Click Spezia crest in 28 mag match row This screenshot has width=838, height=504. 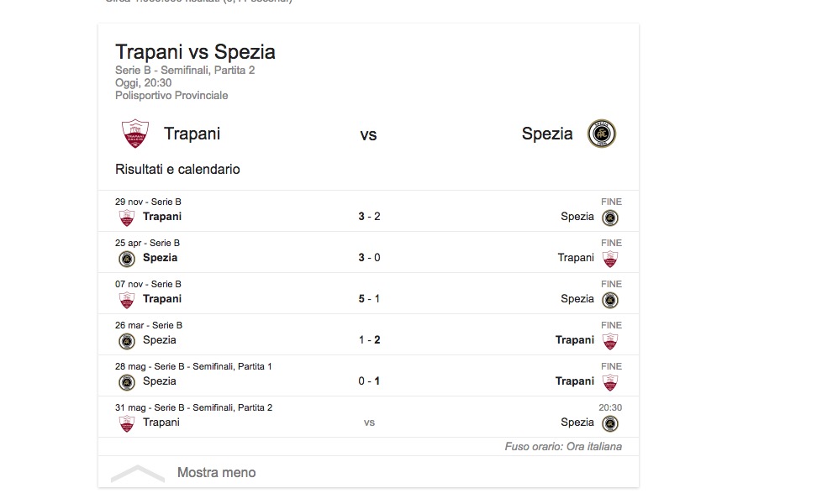(127, 382)
